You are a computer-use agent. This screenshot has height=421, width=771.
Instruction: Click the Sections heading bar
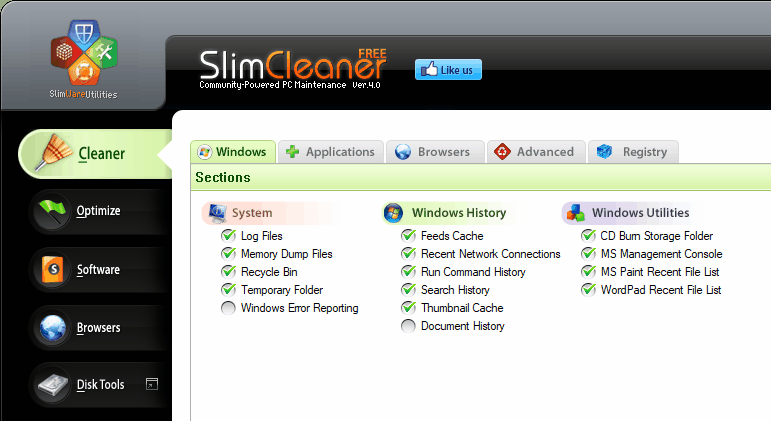tap(480, 177)
